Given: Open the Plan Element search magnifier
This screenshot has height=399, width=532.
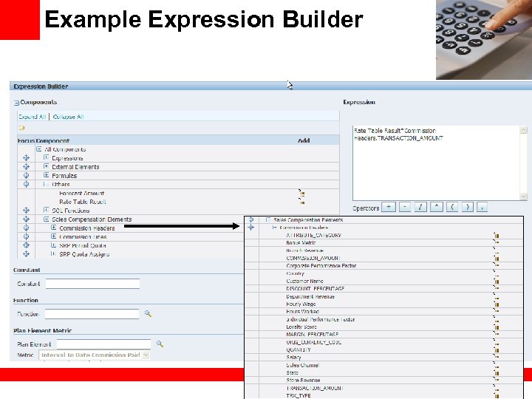Looking at the screenshot, I should [x=160, y=344].
